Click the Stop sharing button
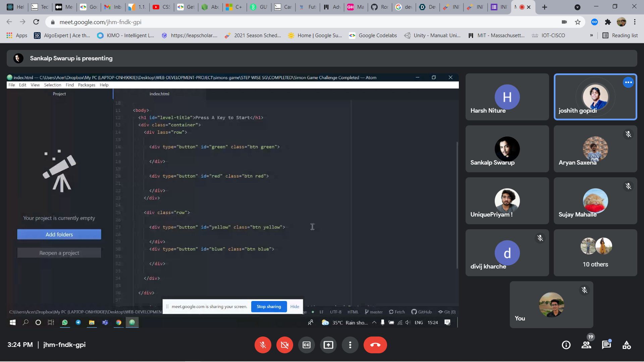644x362 pixels. (x=269, y=307)
